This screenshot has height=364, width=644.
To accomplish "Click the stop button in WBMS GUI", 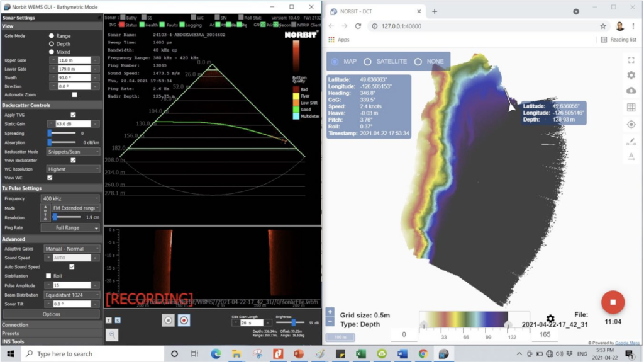I will (168, 321).
